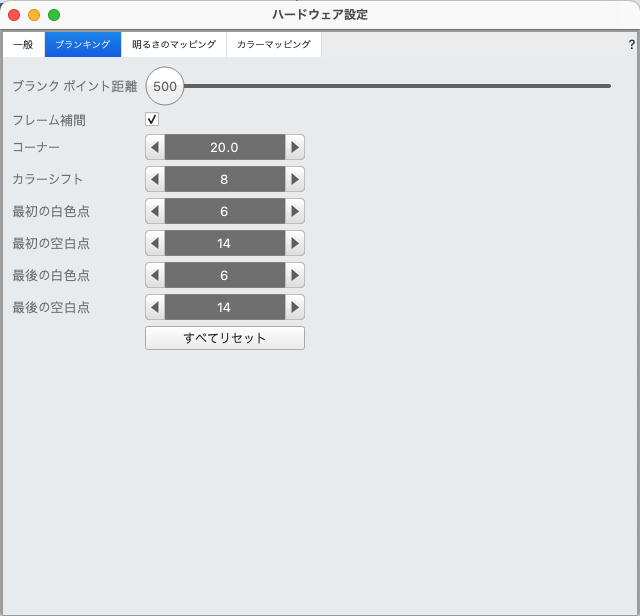The height and width of the screenshot is (616, 640).
Task: Decrease 最後の白色点 with left arrow
Action: pos(155,275)
